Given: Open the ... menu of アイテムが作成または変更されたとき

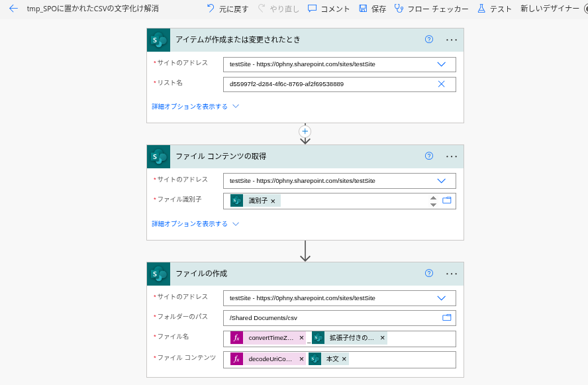Looking at the screenshot, I should (452, 40).
